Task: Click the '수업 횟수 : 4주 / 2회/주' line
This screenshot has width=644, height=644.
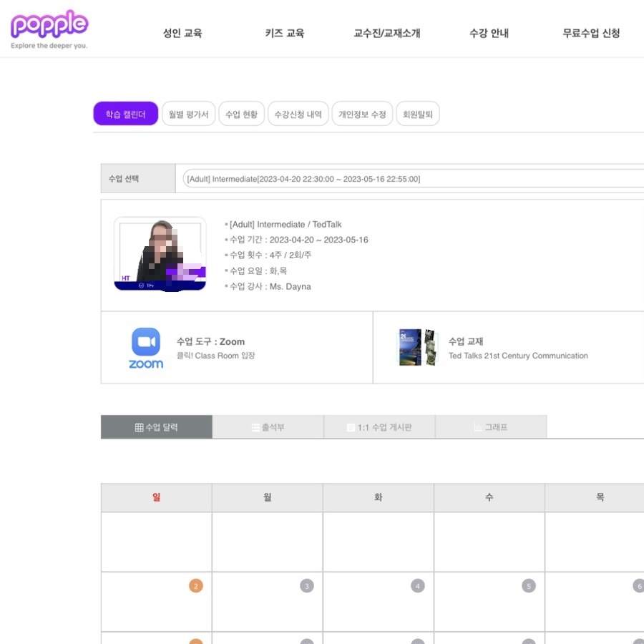Action: pos(270,255)
